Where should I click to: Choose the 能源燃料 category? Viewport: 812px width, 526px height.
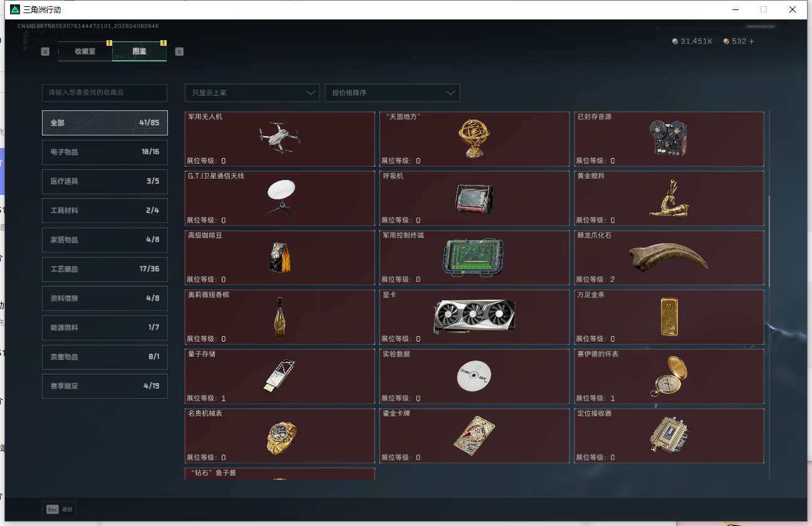[x=105, y=328]
